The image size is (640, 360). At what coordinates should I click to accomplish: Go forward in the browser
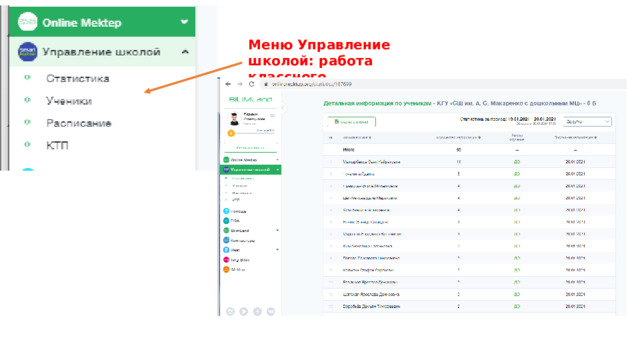click(x=240, y=84)
